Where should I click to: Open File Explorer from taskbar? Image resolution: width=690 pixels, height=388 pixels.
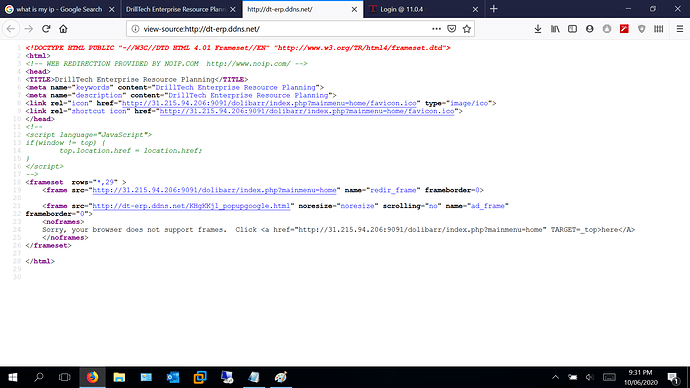coord(119,377)
